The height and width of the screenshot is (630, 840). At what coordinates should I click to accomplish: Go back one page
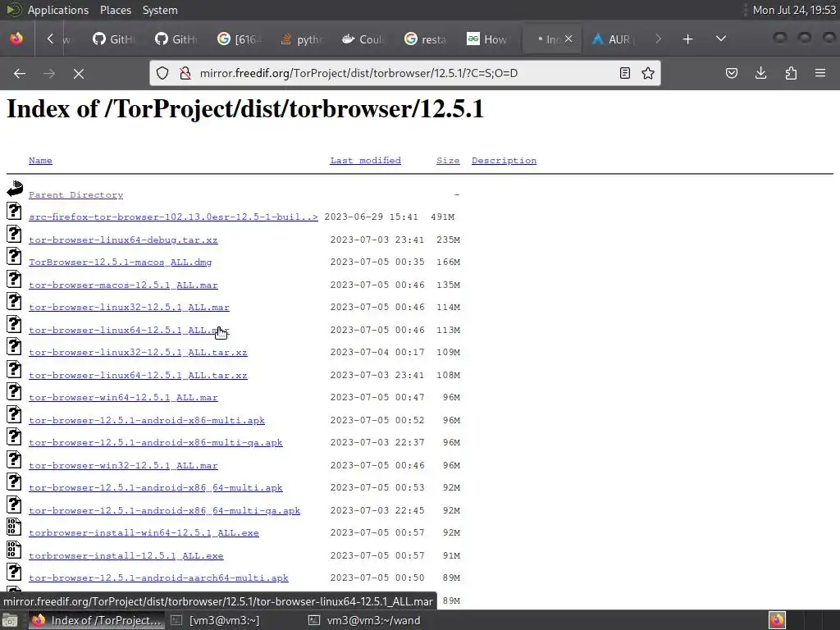[20, 73]
